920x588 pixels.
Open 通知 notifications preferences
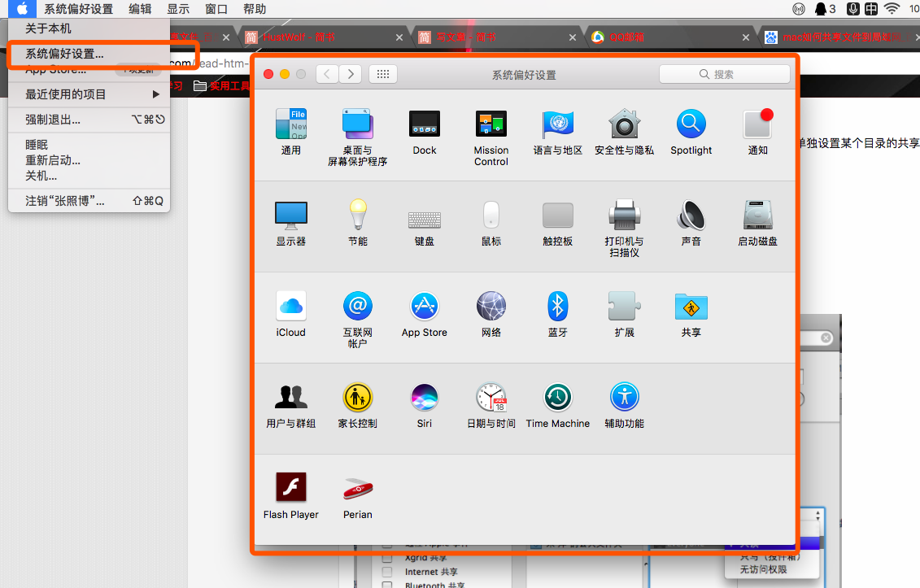(x=757, y=132)
